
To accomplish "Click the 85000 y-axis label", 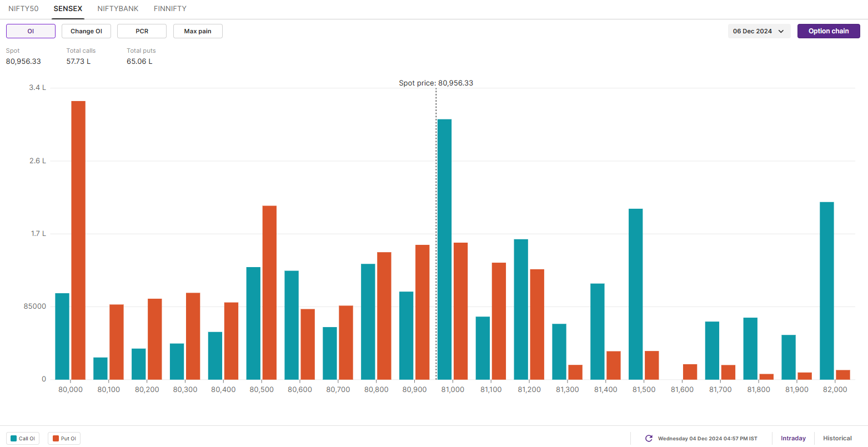I will 35,307.
